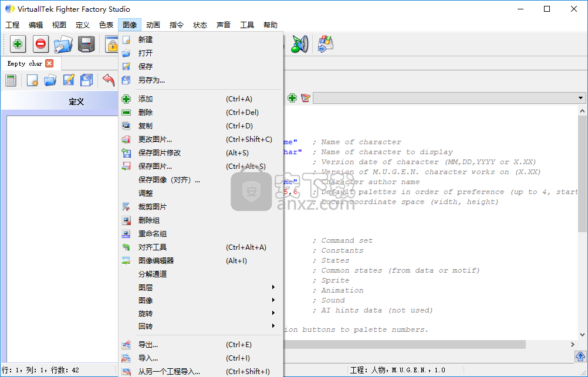Click green plus icon beside the combo box
Image resolution: width=588 pixels, height=377 pixels.
292,98
